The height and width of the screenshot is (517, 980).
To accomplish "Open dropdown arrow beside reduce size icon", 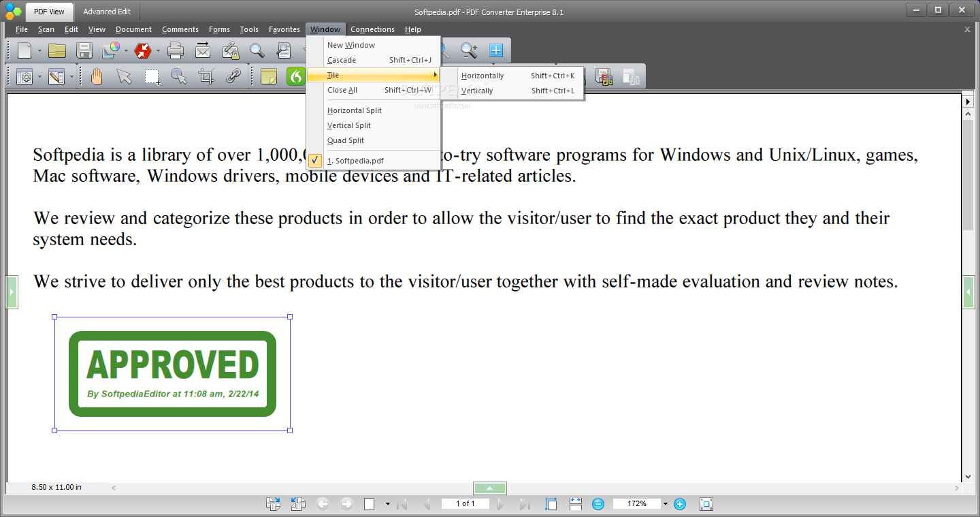I will tap(158, 50).
